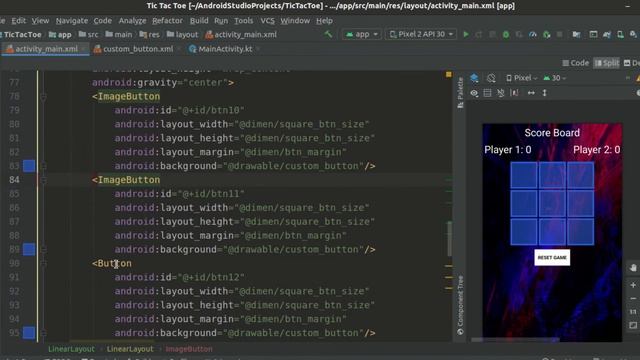Run the app with green play button
Viewport: 640px width, 360px height.
466,35
